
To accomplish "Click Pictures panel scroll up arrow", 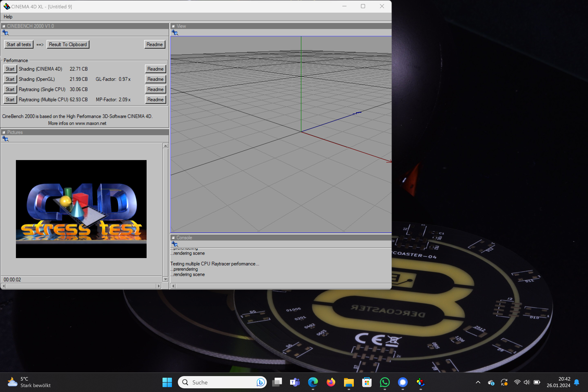I will click(166, 146).
